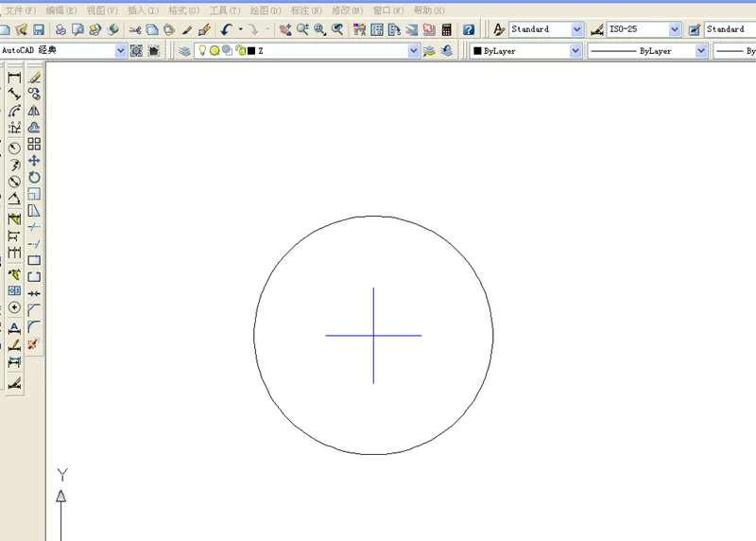
Task: Select the Chamfer tool
Action: (x=34, y=310)
